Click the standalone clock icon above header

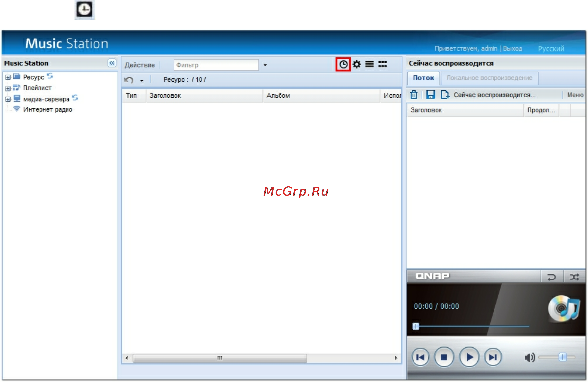click(85, 10)
